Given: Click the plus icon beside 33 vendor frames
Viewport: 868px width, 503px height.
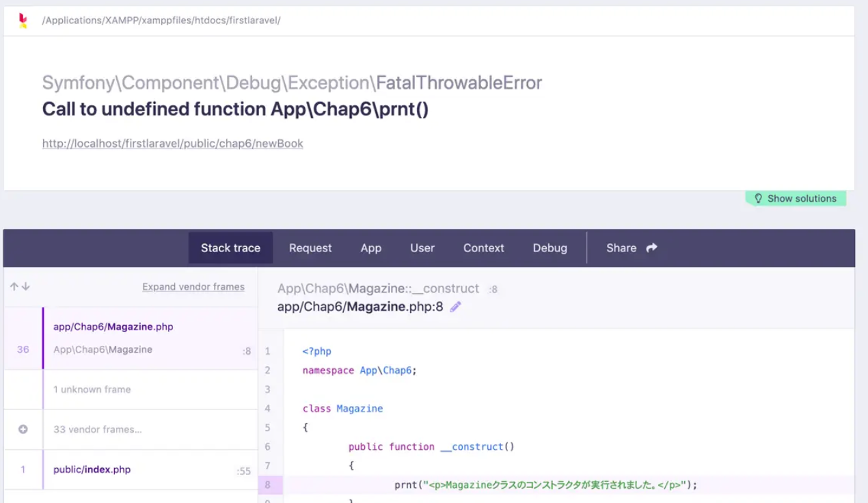Looking at the screenshot, I should (x=23, y=429).
